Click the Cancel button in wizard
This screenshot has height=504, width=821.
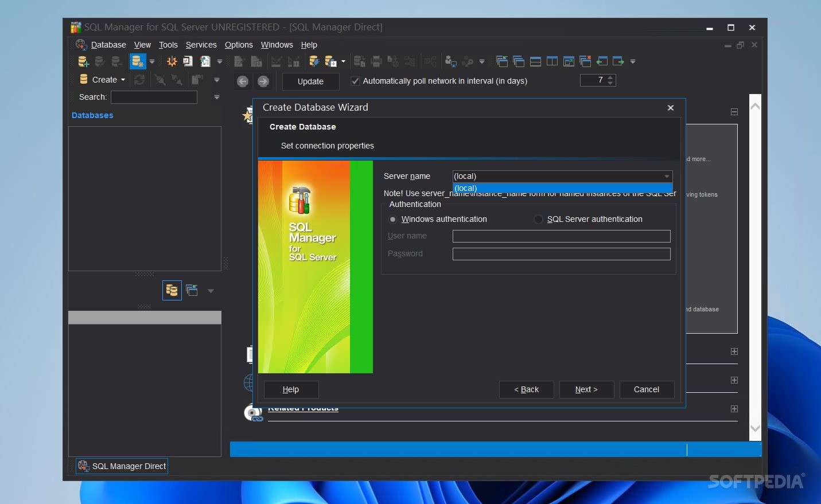coord(647,389)
